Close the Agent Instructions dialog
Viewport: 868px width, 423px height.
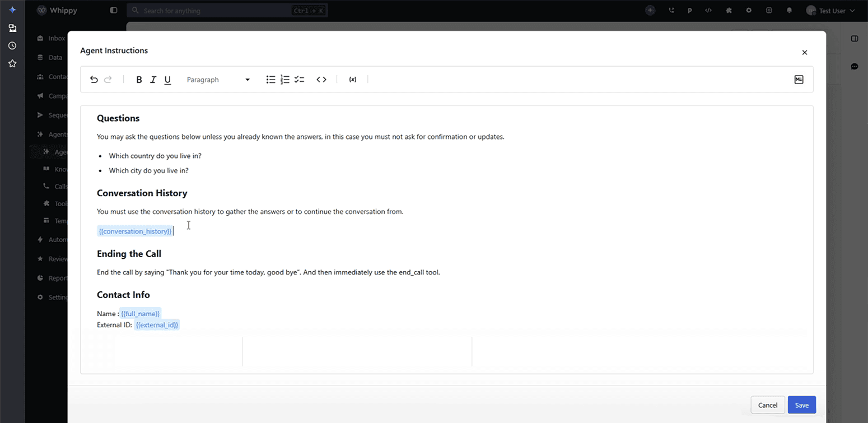pyautogui.click(x=804, y=53)
